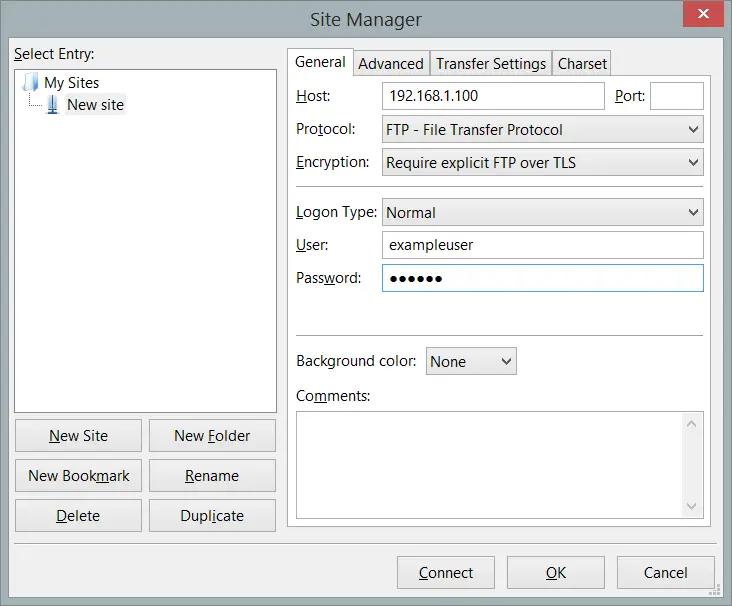The height and width of the screenshot is (606, 732).
Task: Click the New site server icon
Action: pos(53,105)
